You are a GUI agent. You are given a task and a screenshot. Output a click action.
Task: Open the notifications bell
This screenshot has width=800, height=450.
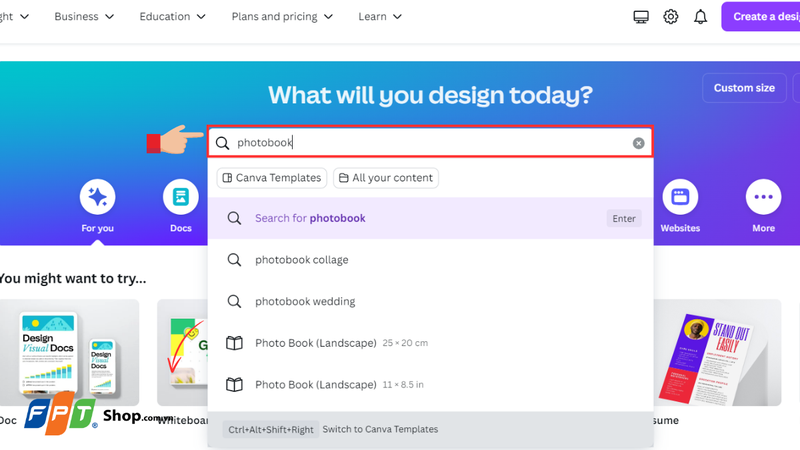point(701,17)
